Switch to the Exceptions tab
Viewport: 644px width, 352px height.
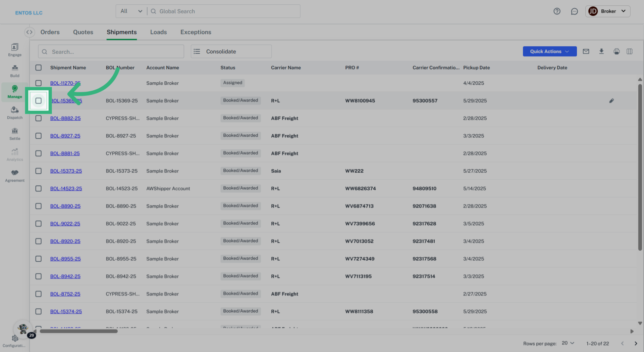click(x=196, y=32)
